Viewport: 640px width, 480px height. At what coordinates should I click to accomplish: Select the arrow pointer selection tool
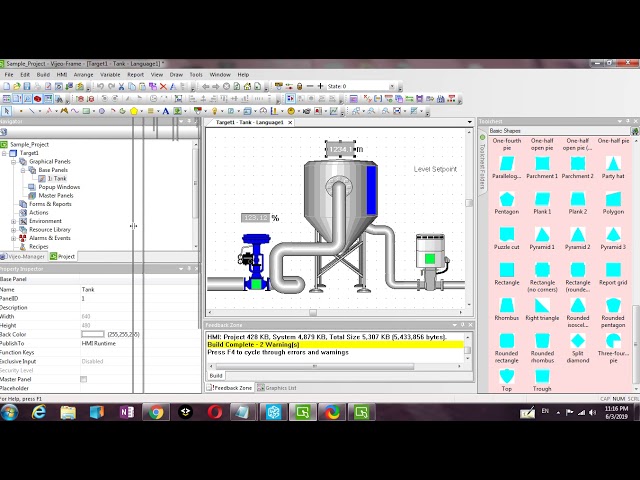(x=7, y=111)
